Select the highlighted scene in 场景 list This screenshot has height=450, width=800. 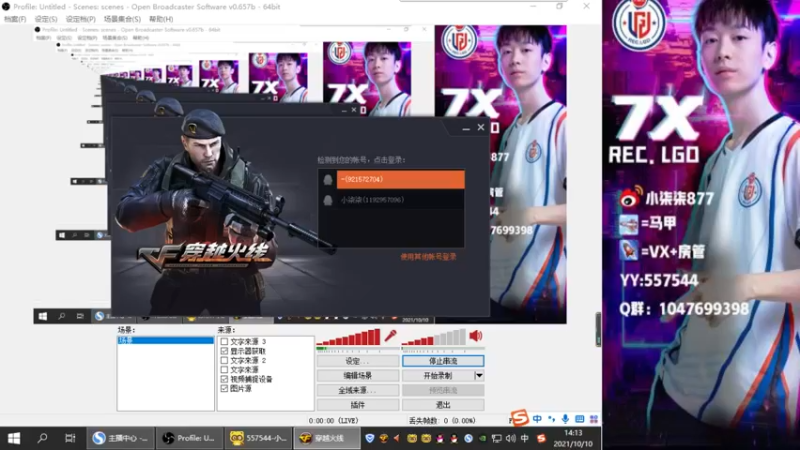pos(165,340)
